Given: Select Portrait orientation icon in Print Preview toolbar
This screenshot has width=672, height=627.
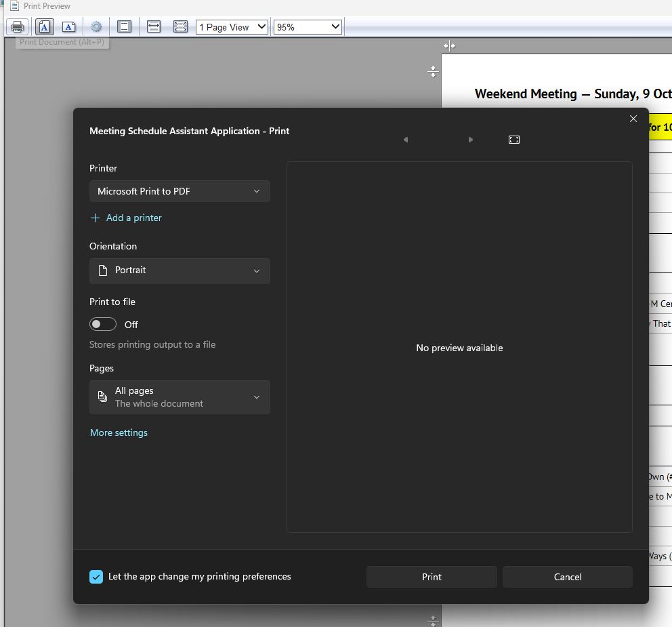Looking at the screenshot, I should tap(44, 27).
